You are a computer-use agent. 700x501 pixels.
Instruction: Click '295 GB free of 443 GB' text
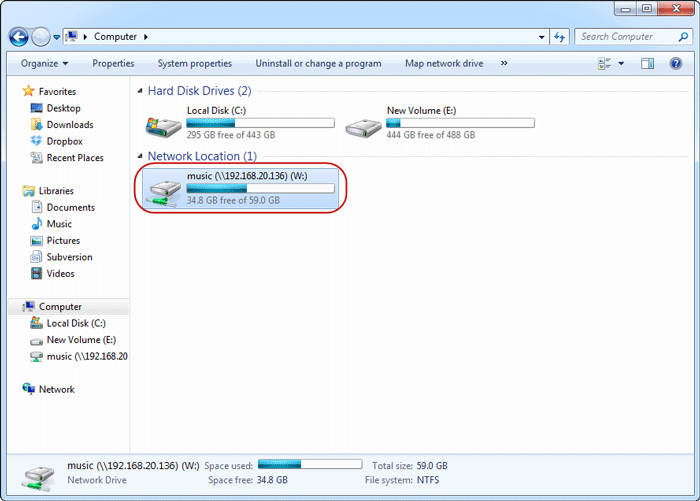click(231, 135)
